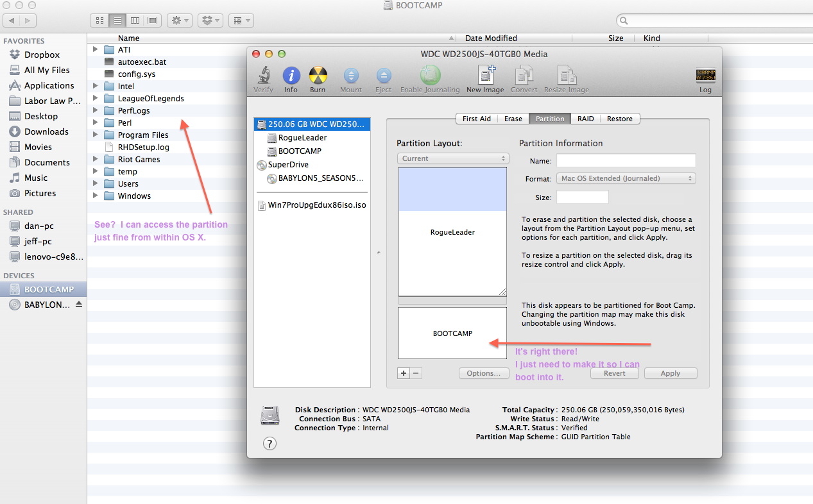Create a New Image
Viewport: 813px width, 504px height.
485,76
